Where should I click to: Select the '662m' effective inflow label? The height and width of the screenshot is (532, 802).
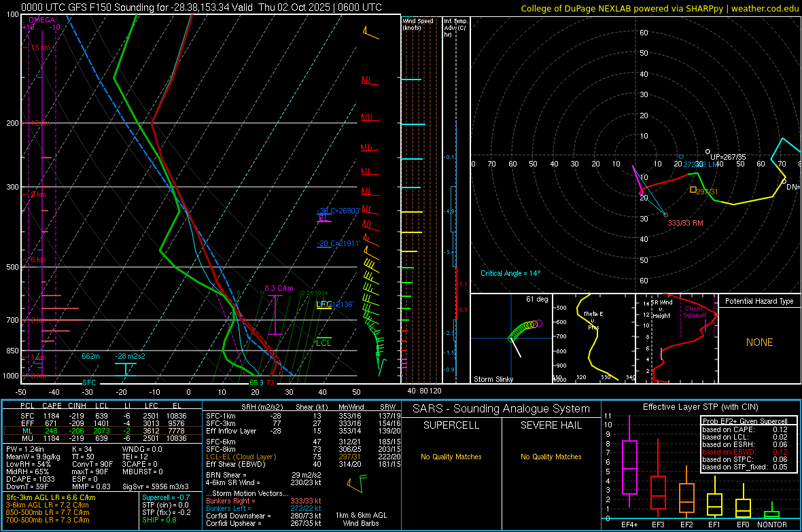(x=90, y=356)
